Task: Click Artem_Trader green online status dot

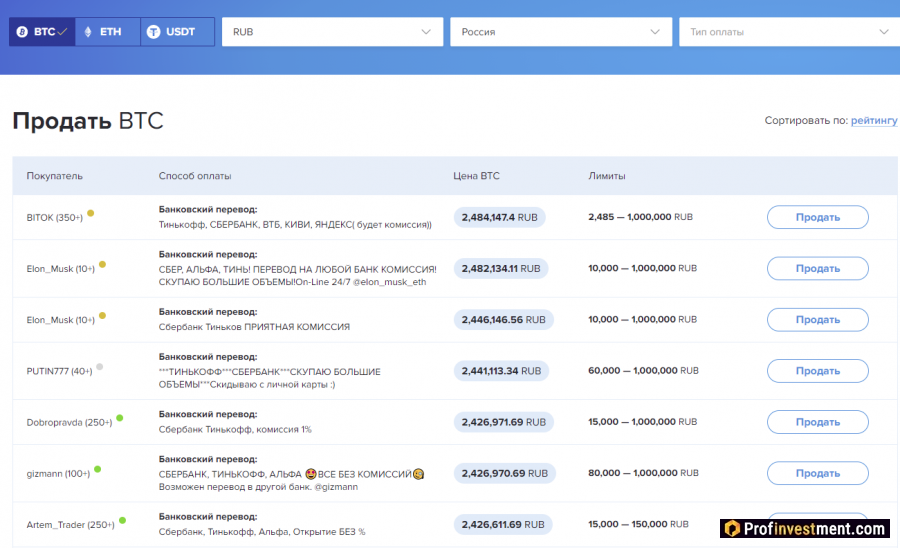Action: 122,520
